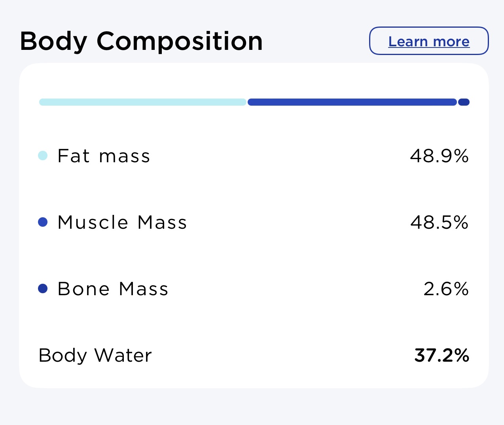Click the bold 37.2% body water value
504x425 pixels.
coord(441,355)
